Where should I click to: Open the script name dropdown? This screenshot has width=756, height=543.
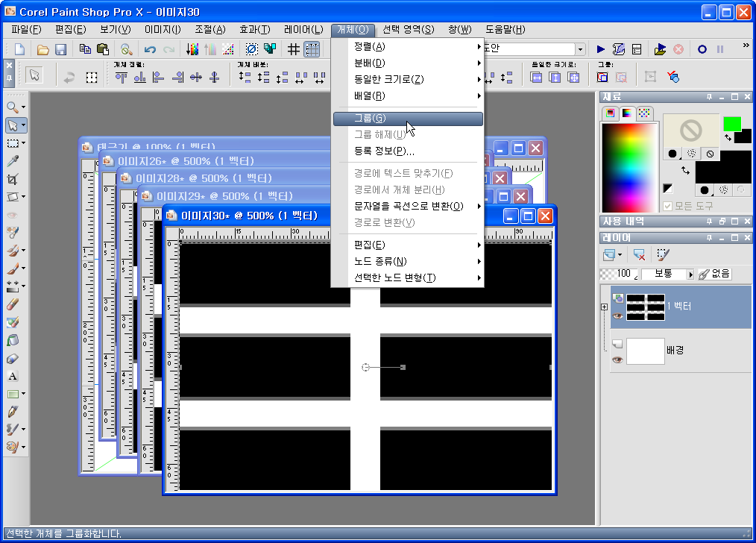coord(580,49)
